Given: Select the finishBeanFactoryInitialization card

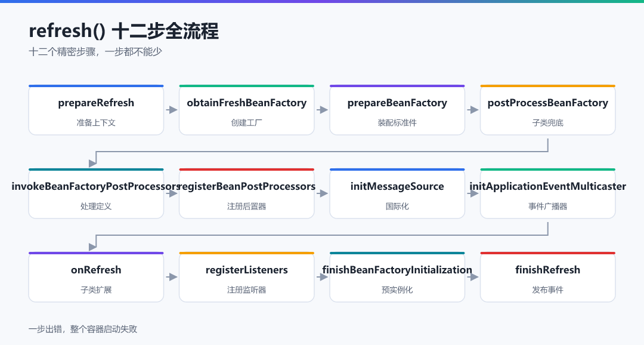Looking at the screenshot, I should tap(397, 277).
